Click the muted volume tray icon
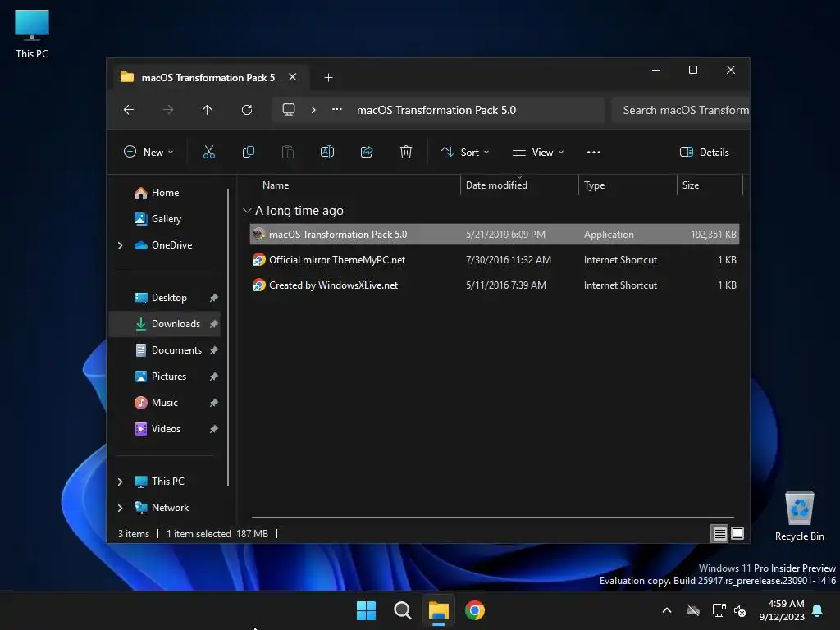This screenshot has height=630, width=840. coord(740,610)
